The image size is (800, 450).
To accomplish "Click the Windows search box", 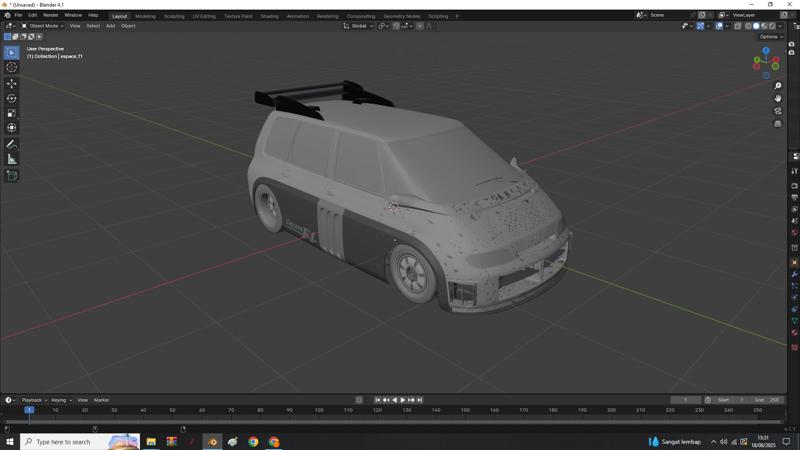I will (80, 441).
